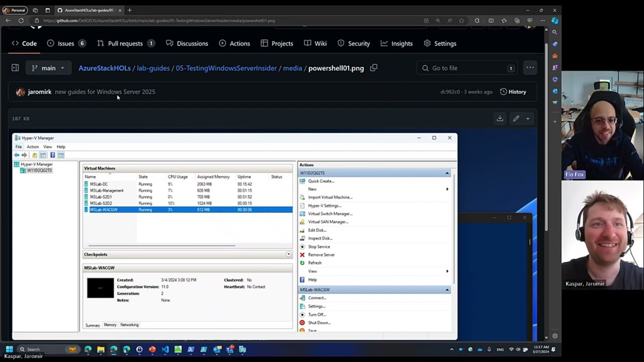The width and height of the screenshot is (644, 362).
Task: Refresh the current GitHub page
Action: pyautogui.click(x=21, y=21)
